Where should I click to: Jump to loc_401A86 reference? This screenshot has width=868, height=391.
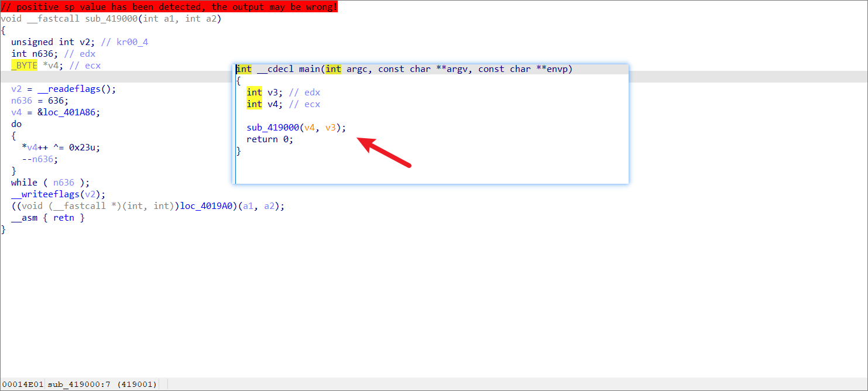coord(68,112)
